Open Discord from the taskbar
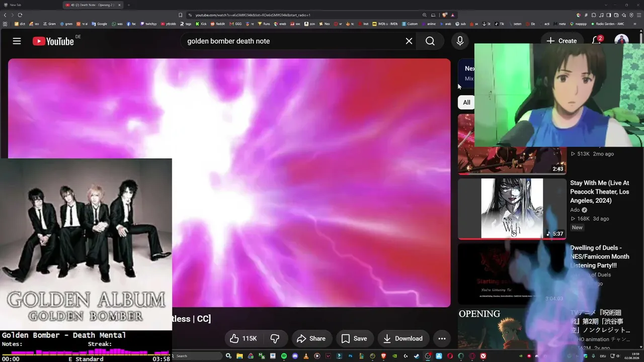 point(295,356)
